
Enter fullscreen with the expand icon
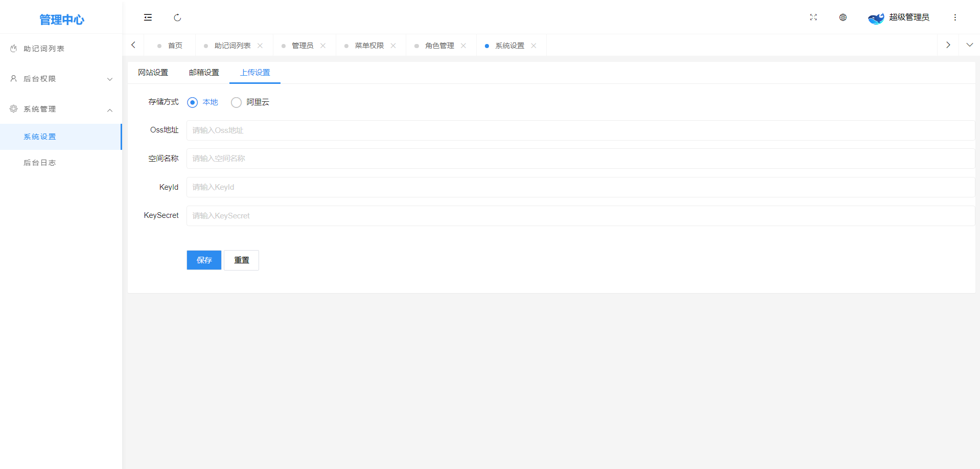coord(813,17)
